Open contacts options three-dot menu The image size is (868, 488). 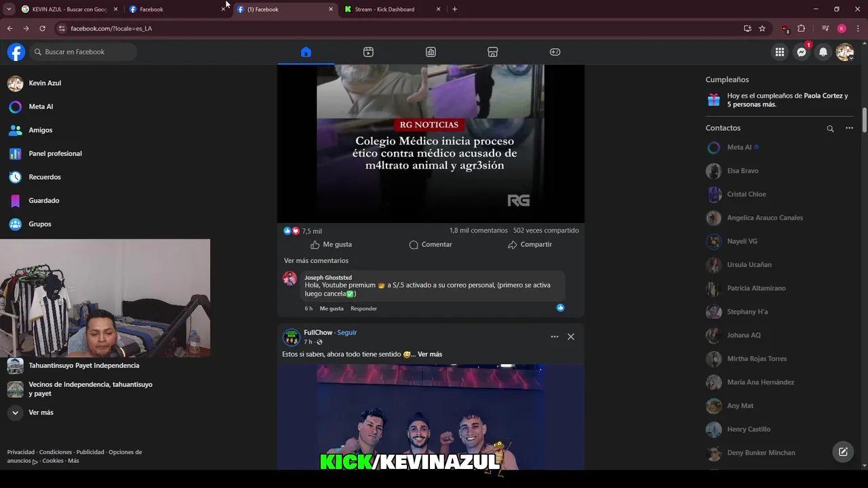849,128
